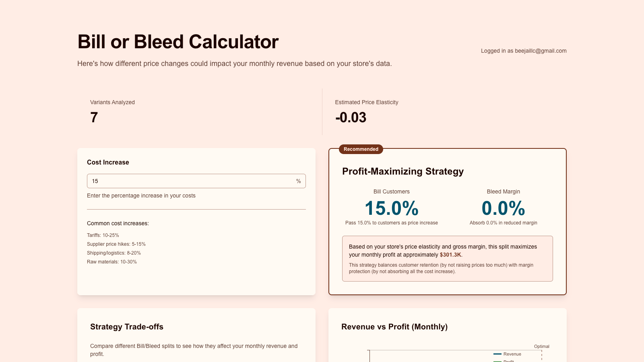Click the Bleed Margin 0.0% value

(503, 208)
